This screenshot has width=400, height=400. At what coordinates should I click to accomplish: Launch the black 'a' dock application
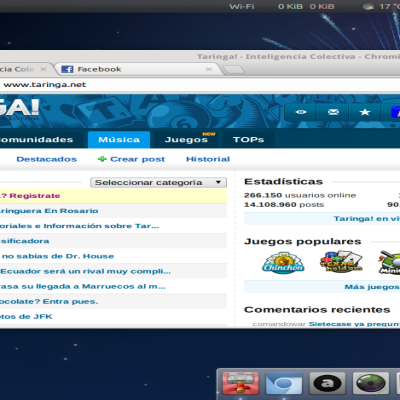(327, 384)
